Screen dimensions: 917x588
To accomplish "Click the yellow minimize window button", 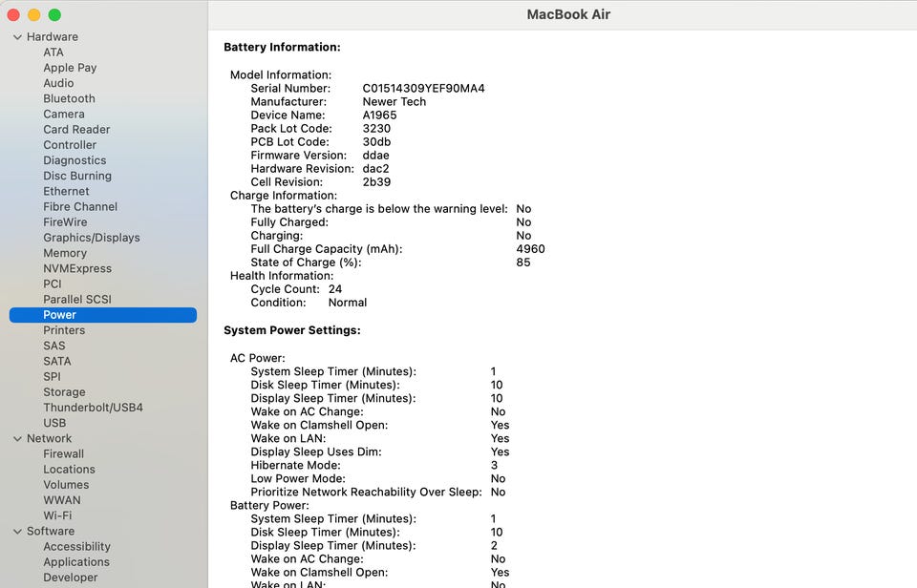I will point(34,14).
